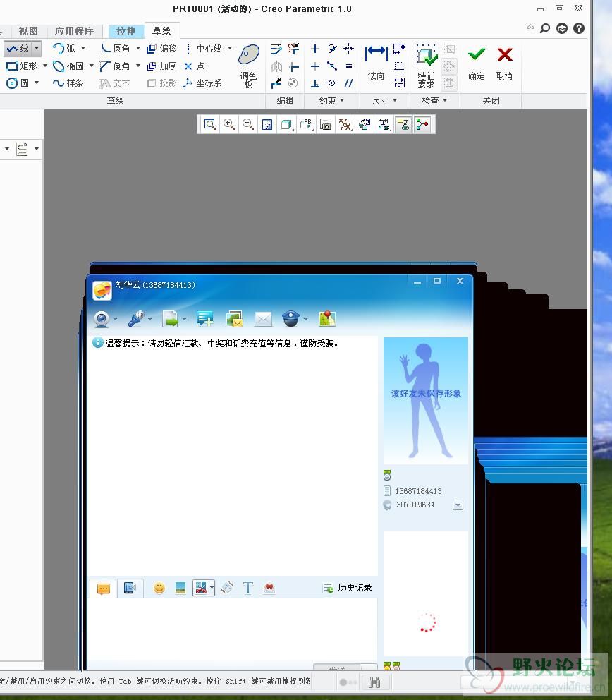Collapse the ribbon with the up caret
The width and height of the screenshot is (612, 700).
[x=530, y=28]
